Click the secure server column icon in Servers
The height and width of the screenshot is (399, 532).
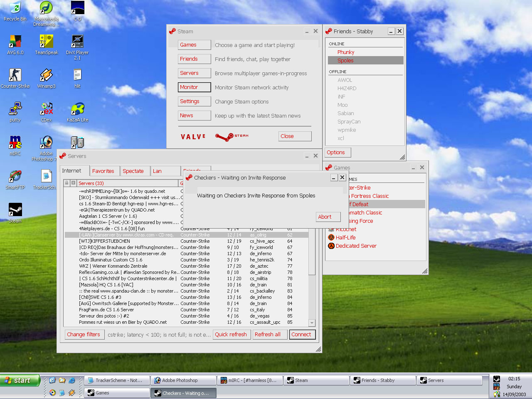73,183
